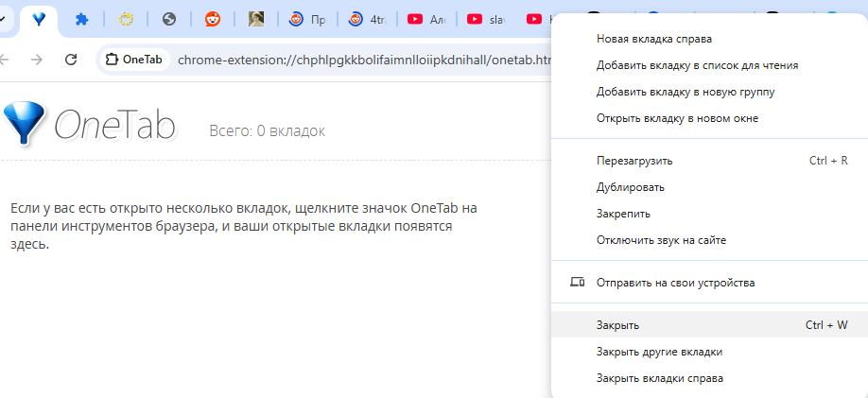Image resolution: width=868 pixels, height=398 pixels.
Task: Select "Закрыть" in the context menu
Action: [710, 325]
